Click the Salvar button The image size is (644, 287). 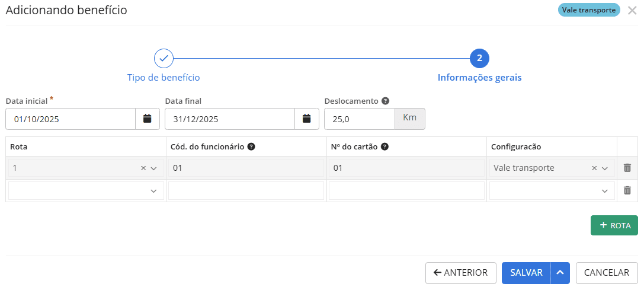click(x=526, y=273)
